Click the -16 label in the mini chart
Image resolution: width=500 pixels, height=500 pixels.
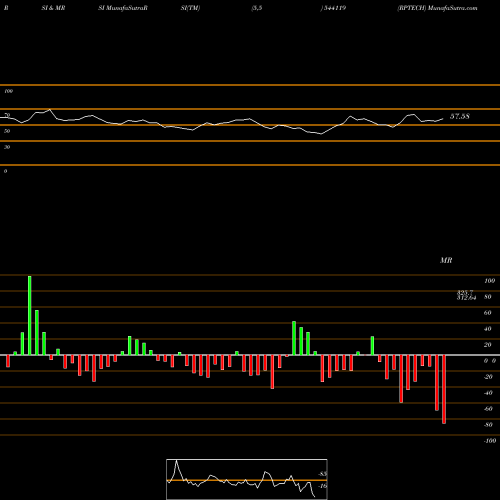[322, 486]
